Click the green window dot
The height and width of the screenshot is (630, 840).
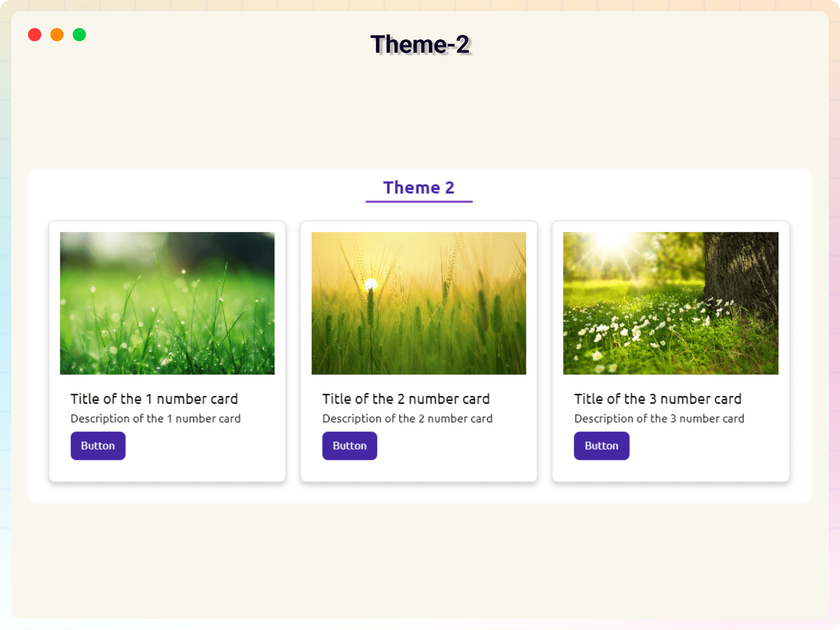[80, 35]
